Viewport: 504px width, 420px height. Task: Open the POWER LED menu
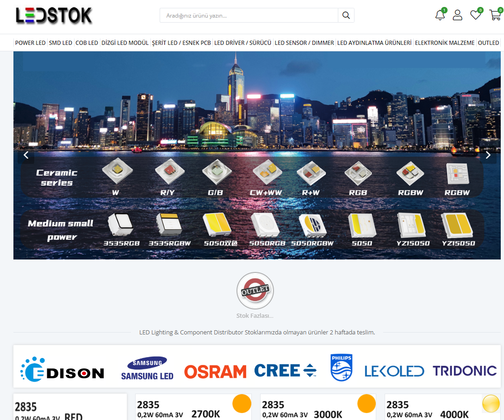pyautogui.click(x=30, y=43)
